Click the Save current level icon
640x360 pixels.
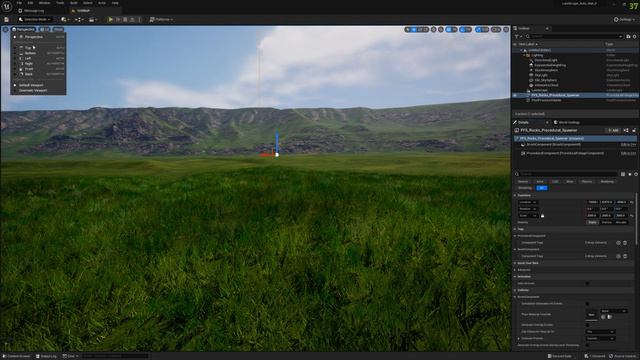[x=7, y=19]
